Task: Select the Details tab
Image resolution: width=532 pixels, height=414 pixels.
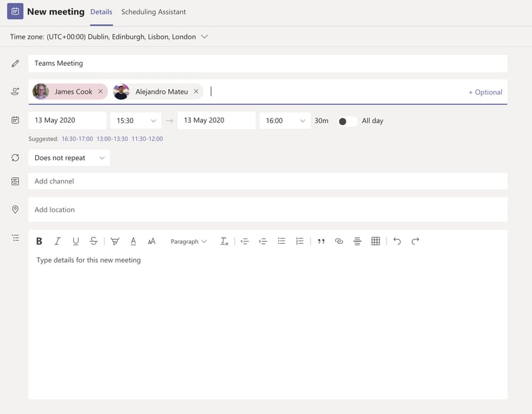Action: [101, 11]
